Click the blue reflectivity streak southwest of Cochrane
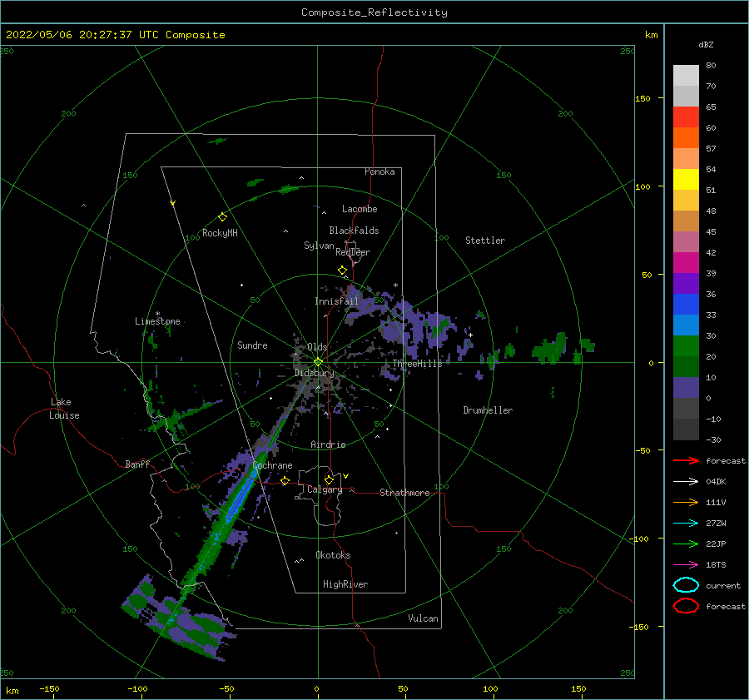The image size is (749, 700). point(241,494)
